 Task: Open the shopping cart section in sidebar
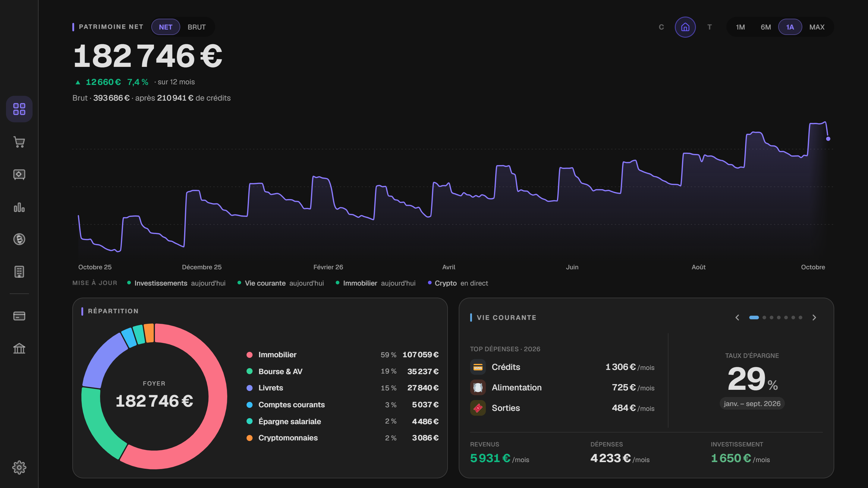(19, 142)
